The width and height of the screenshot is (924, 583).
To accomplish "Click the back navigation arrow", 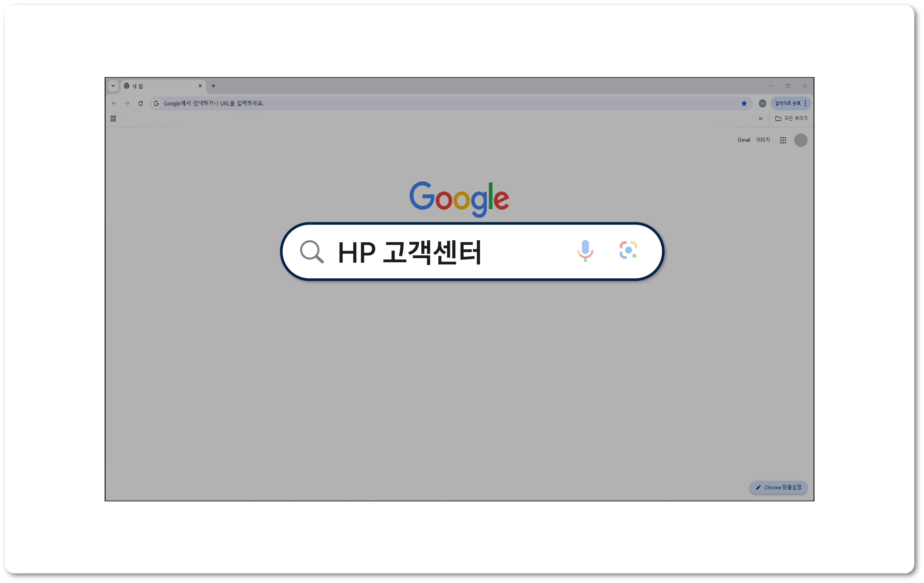I will click(114, 103).
